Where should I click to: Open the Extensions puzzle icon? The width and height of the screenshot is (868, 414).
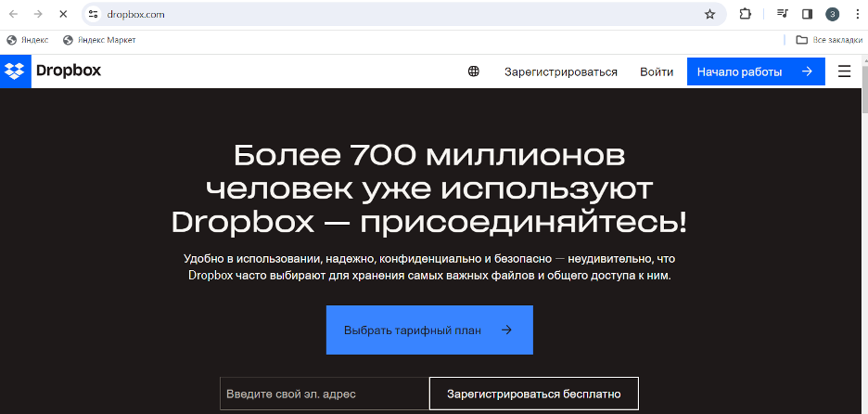pos(745,15)
